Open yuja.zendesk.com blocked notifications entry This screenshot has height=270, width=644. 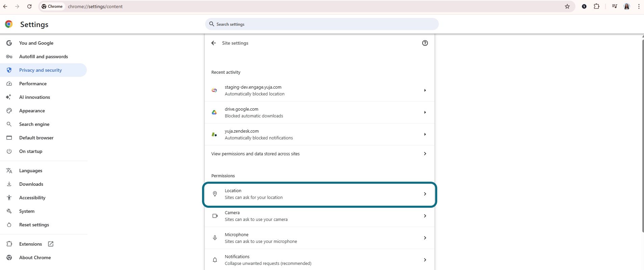319,134
